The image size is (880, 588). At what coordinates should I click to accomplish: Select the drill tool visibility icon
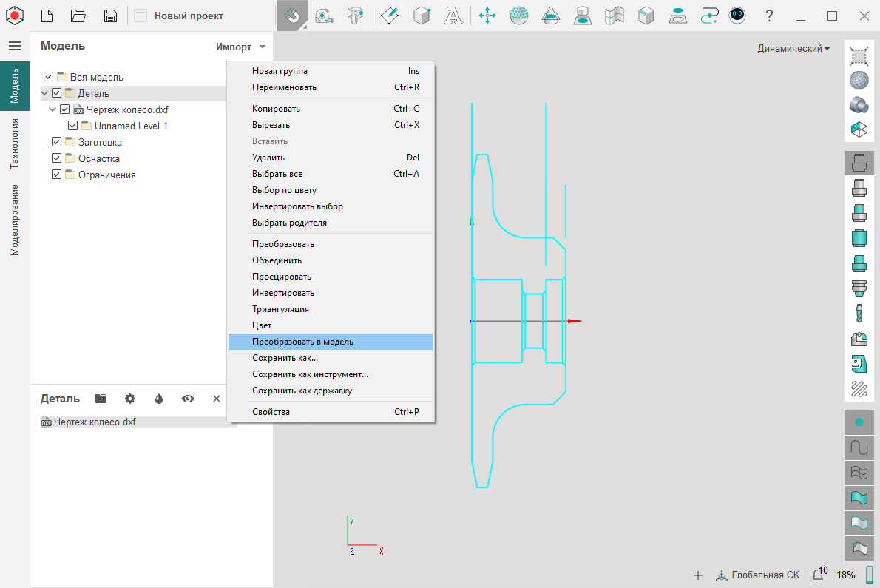(859, 312)
